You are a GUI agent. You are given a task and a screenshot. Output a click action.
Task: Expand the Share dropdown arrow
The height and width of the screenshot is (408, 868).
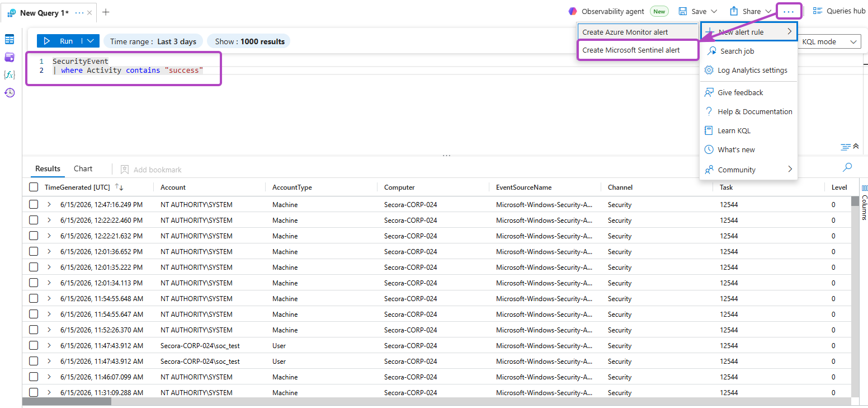(768, 11)
